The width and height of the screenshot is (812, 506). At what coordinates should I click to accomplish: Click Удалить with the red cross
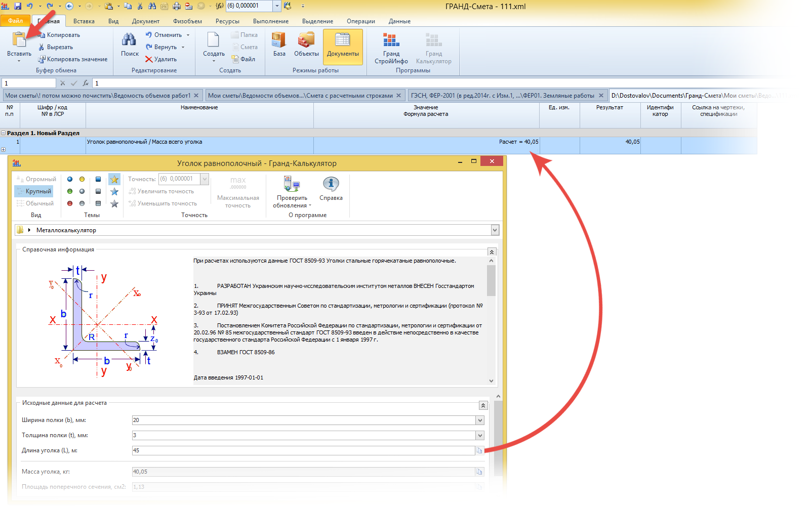tap(161, 59)
